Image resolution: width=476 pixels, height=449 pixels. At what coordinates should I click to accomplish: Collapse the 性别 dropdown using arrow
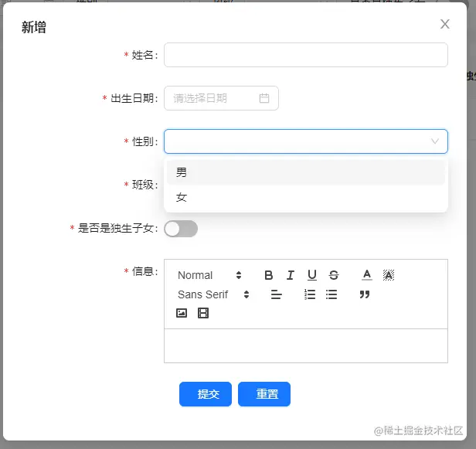pos(435,141)
